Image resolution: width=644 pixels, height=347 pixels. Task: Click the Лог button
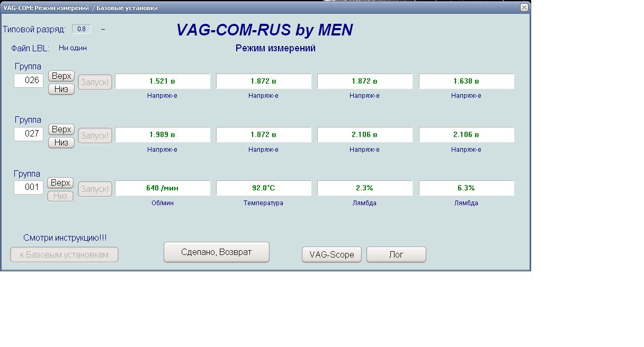click(396, 254)
